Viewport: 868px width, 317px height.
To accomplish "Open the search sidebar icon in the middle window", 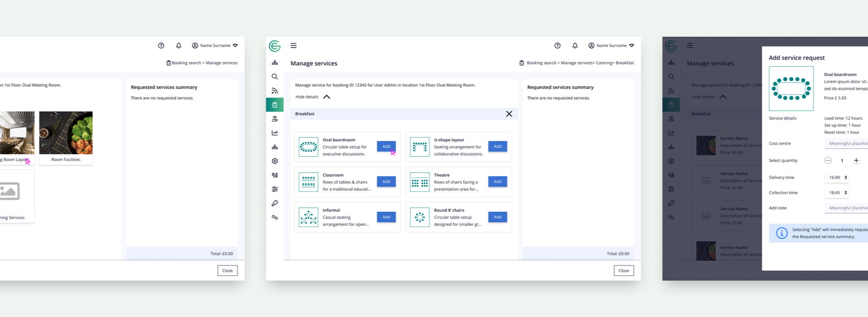I will (x=275, y=77).
